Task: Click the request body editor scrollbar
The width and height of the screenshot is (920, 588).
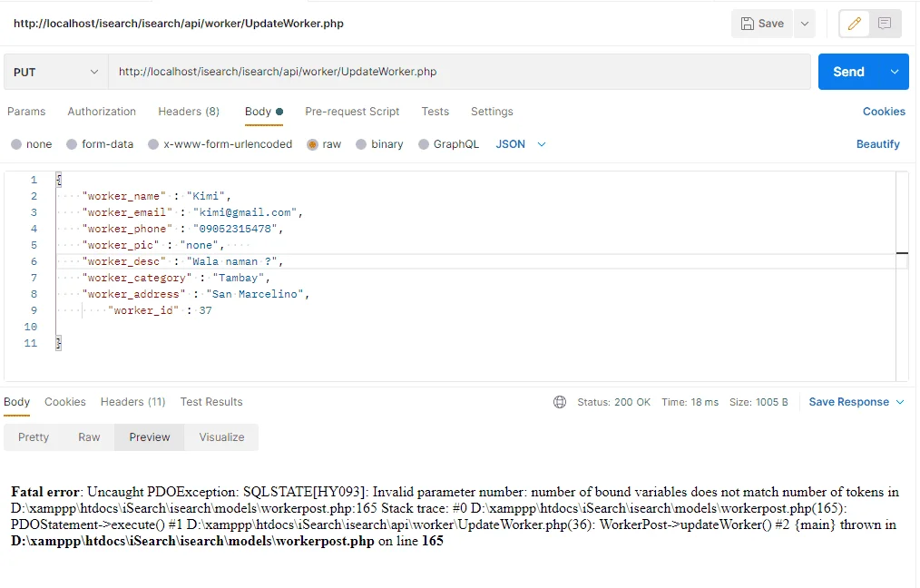Action: pyautogui.click(x=902, y=276)
